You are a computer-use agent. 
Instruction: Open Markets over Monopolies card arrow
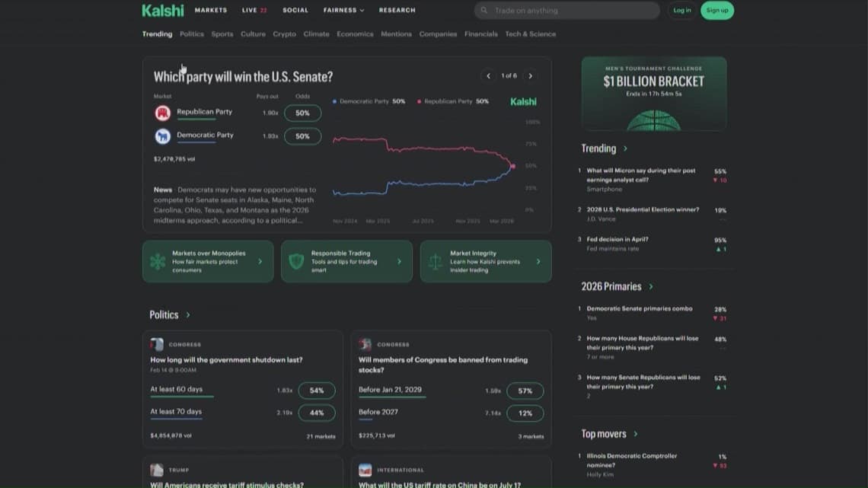tap(260, 261)
